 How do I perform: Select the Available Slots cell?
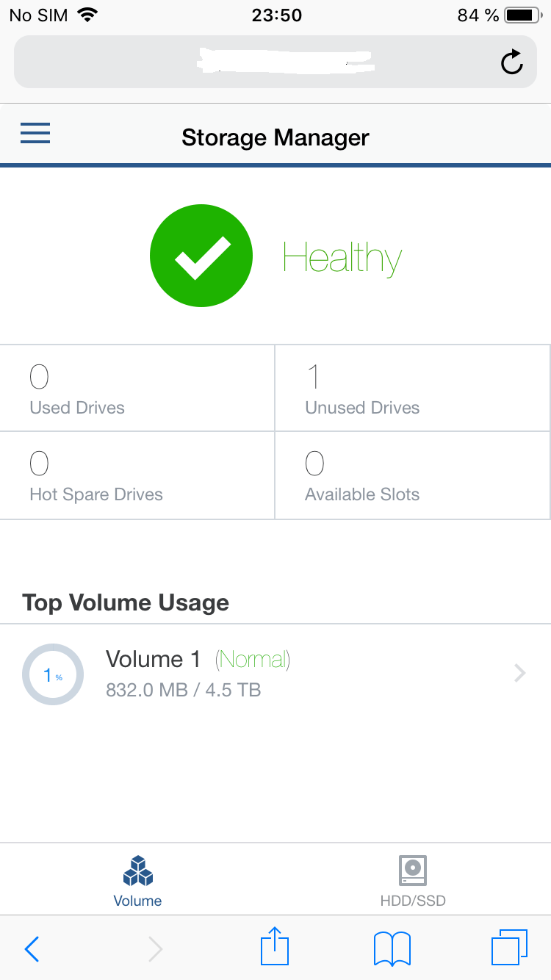point(412,475)
